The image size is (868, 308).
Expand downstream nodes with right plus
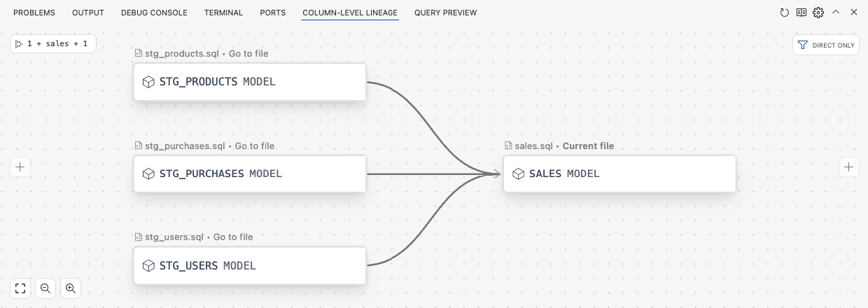point(848,167)
